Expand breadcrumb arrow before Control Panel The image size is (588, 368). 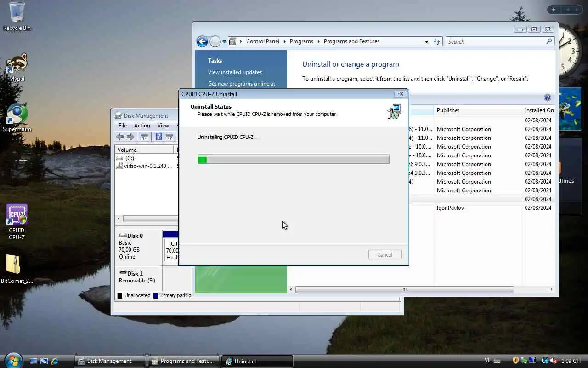241,41
